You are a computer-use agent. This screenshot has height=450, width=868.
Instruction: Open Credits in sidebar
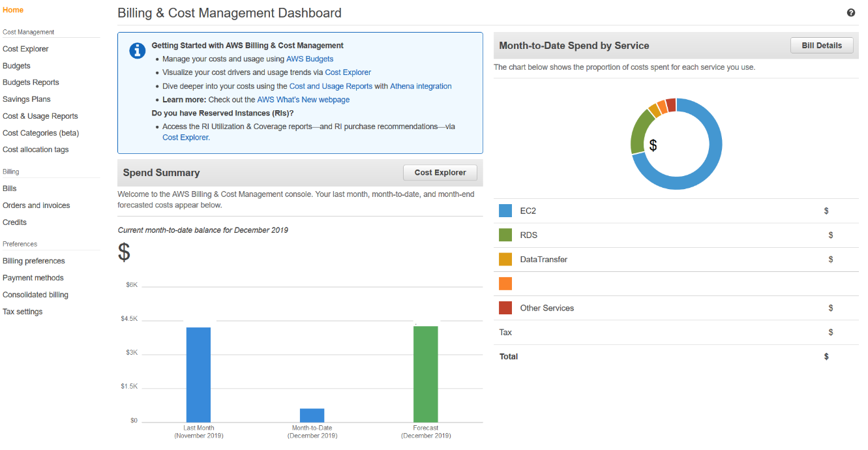point(15,222)
